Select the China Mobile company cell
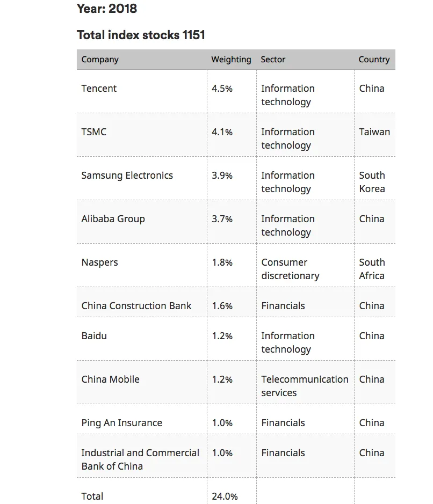 click(x=110, y=379)
